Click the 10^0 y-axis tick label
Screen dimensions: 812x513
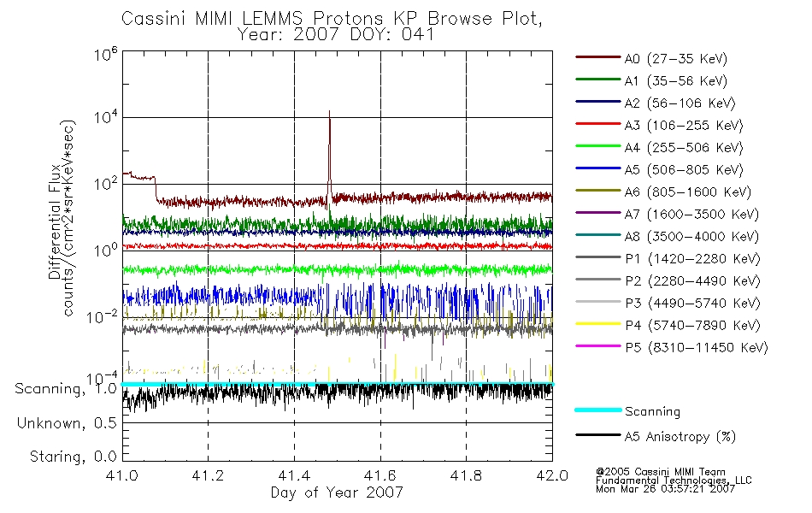coord(106,250)
